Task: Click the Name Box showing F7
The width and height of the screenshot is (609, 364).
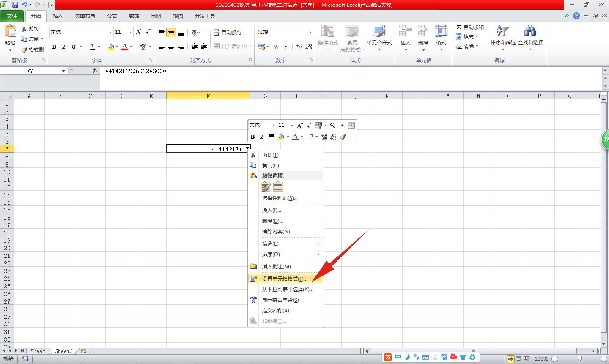Action: coord(30,71)
